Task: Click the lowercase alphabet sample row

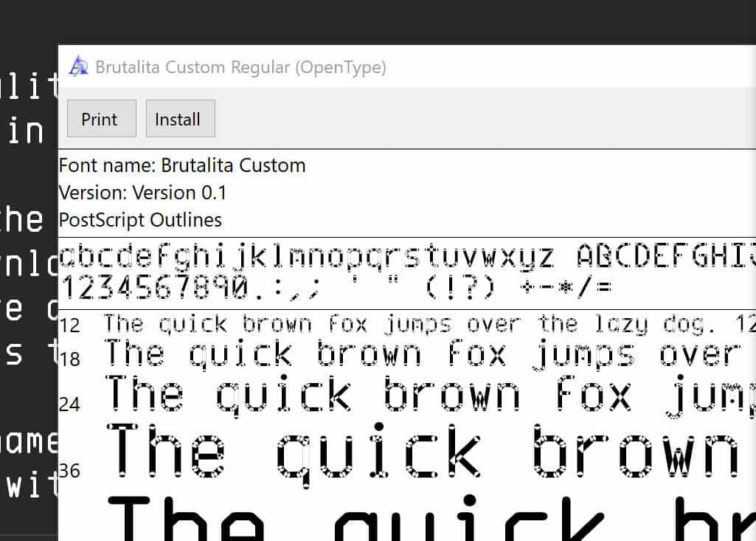Action: coord(407,256)
